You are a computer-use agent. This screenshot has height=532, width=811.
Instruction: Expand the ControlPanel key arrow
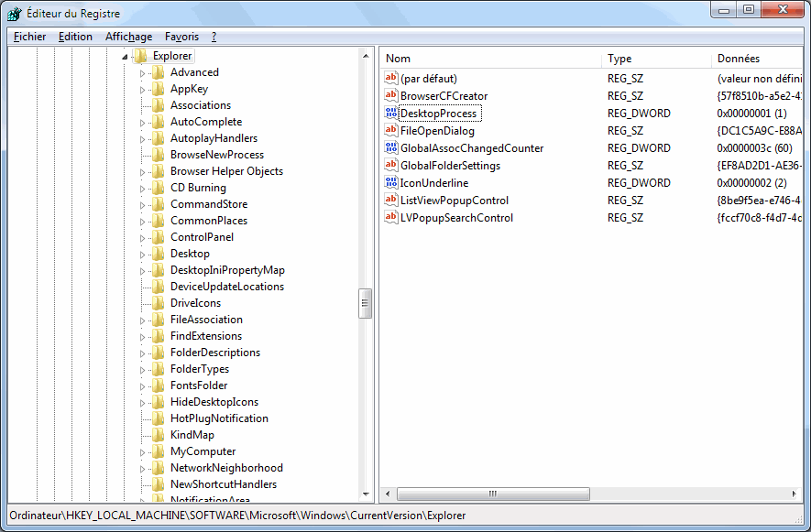(x=142, y=238)
